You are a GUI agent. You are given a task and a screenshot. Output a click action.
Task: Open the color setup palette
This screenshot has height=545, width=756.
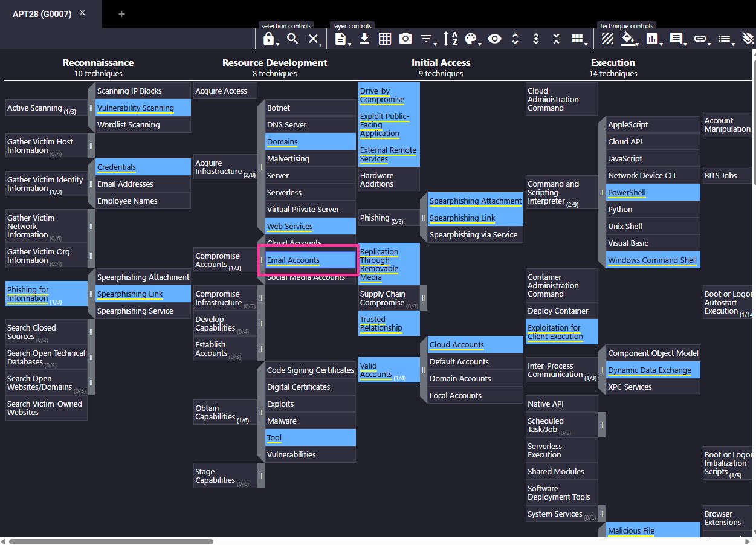tap(471, 39)
